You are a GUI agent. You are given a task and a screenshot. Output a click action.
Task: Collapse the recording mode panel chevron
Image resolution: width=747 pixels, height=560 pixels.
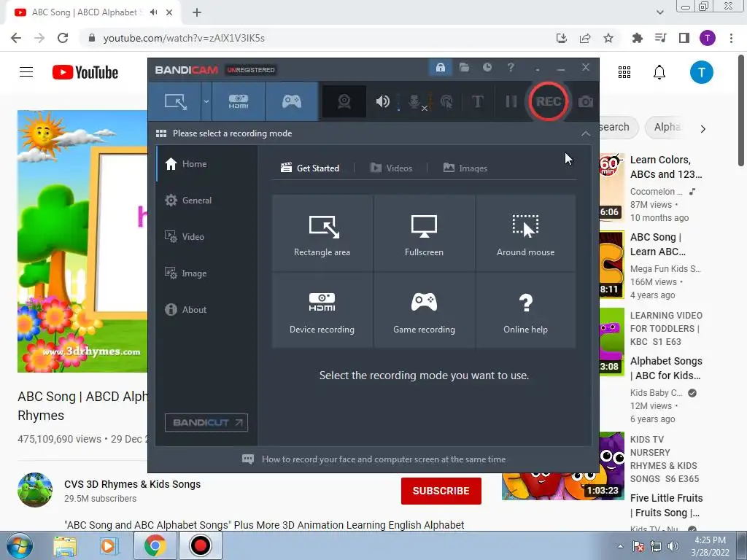pyautogui.click(x=586, y=133)
